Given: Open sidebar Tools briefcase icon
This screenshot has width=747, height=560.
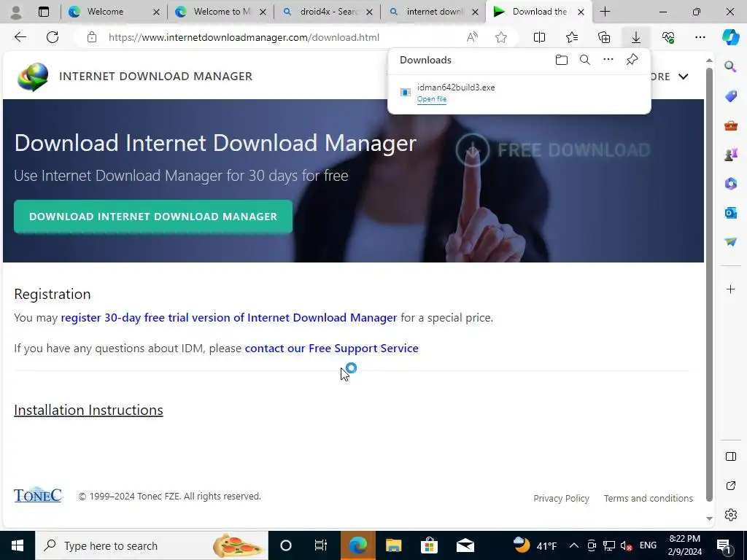Looking at the screenshot, I should [x=731, y=125].
